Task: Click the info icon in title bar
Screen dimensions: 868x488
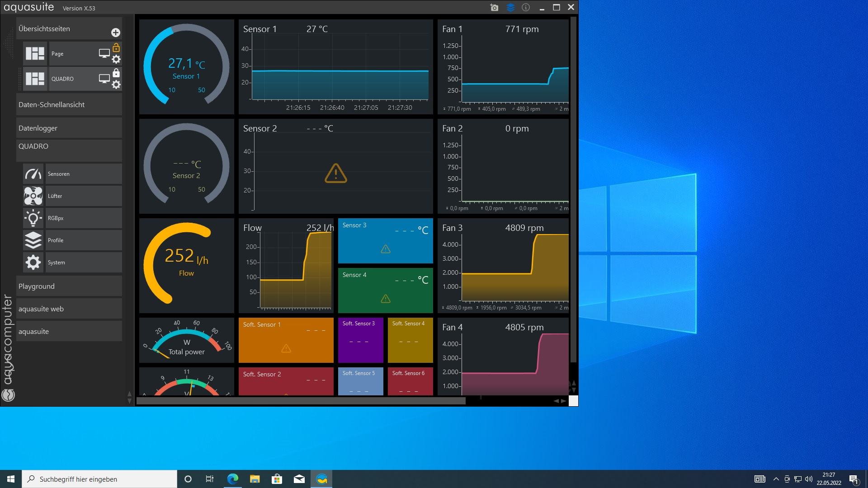Action: (525, 8)
